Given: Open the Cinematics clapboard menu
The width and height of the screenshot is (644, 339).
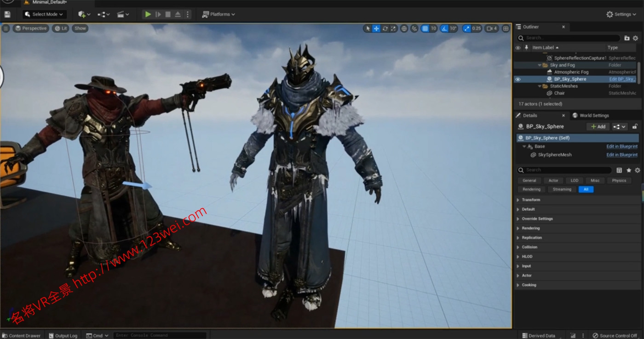Looking at the screenshot, I should point(121,14).
